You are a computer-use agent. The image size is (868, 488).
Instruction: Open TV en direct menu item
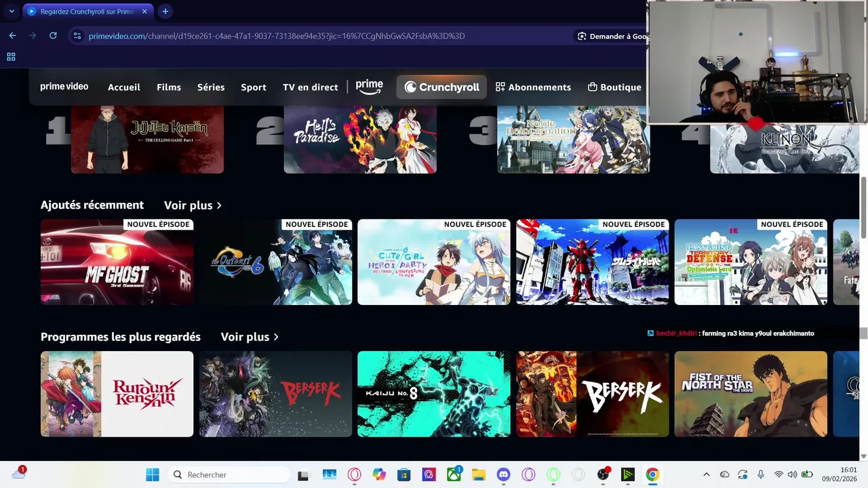click(x=311, y=87)
